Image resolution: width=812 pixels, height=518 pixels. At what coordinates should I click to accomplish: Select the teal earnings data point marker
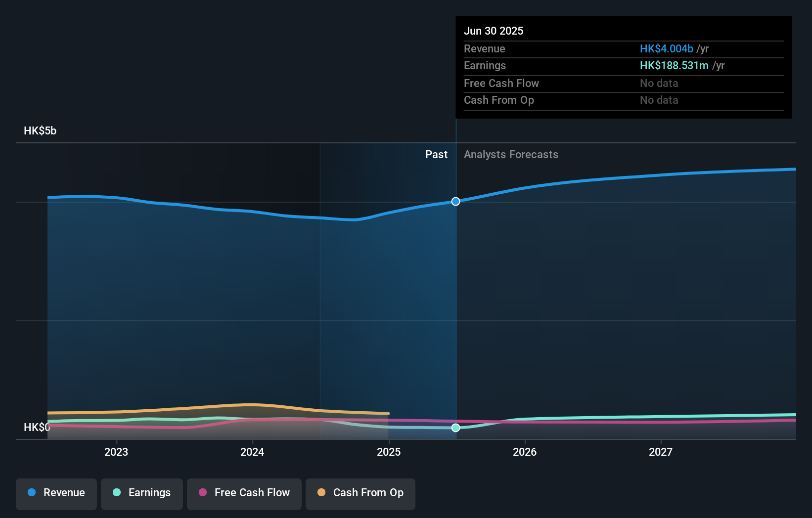(x=455, y=428)
